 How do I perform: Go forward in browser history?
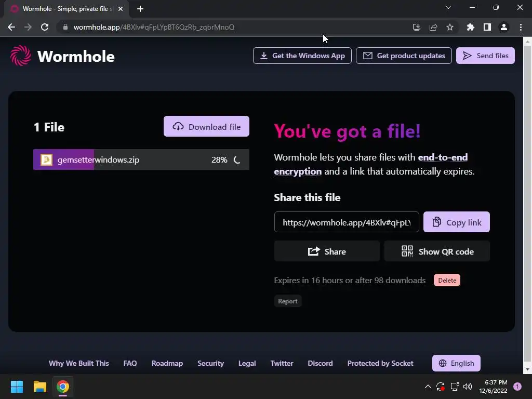click(28, 27)
